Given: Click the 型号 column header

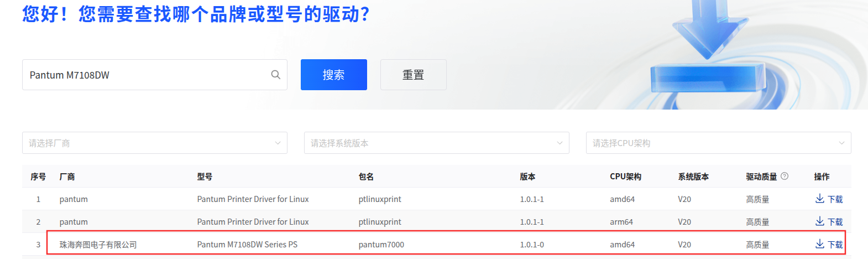Looking at the screenshot, I should coord(205,177).
